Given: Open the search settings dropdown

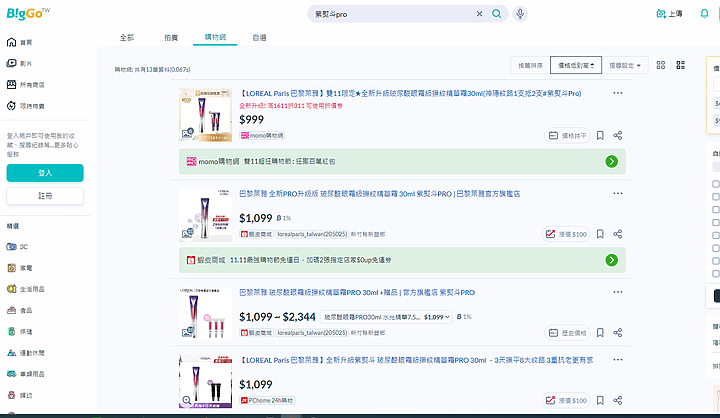Looking at the screenshot, I should 624,65.
